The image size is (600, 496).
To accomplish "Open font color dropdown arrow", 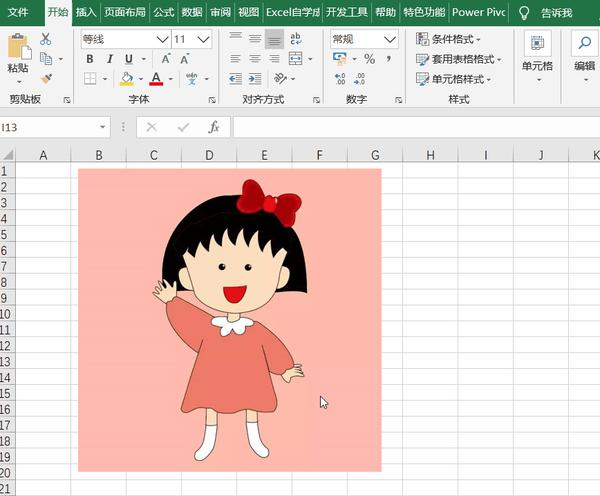I will pos(171,79).
